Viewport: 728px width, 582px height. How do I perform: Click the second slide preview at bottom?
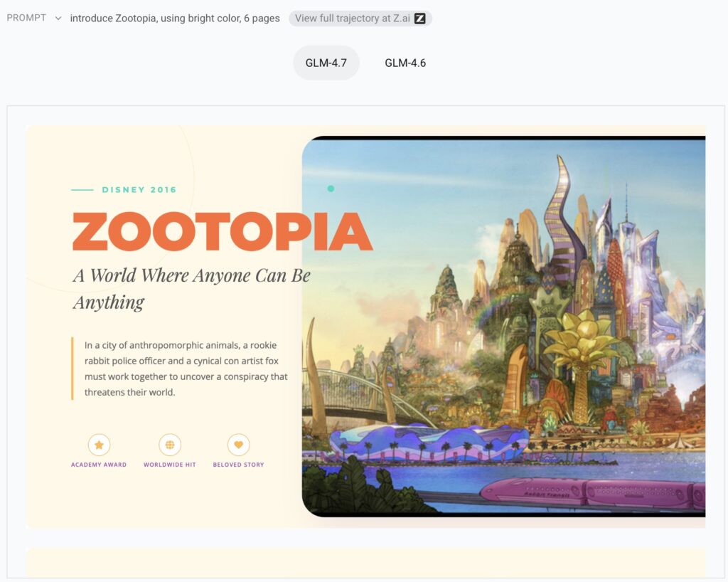click(x=365, y=562)
